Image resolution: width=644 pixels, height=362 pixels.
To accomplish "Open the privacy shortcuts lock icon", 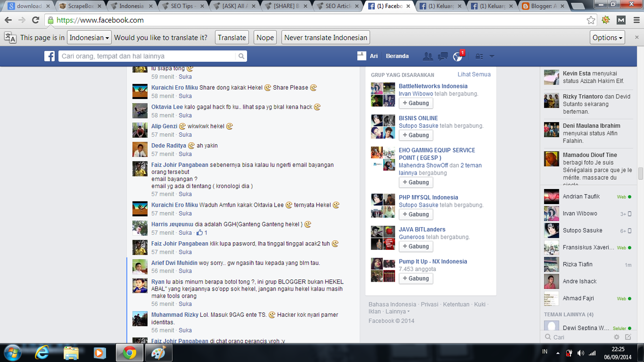I will pos(479,56).
